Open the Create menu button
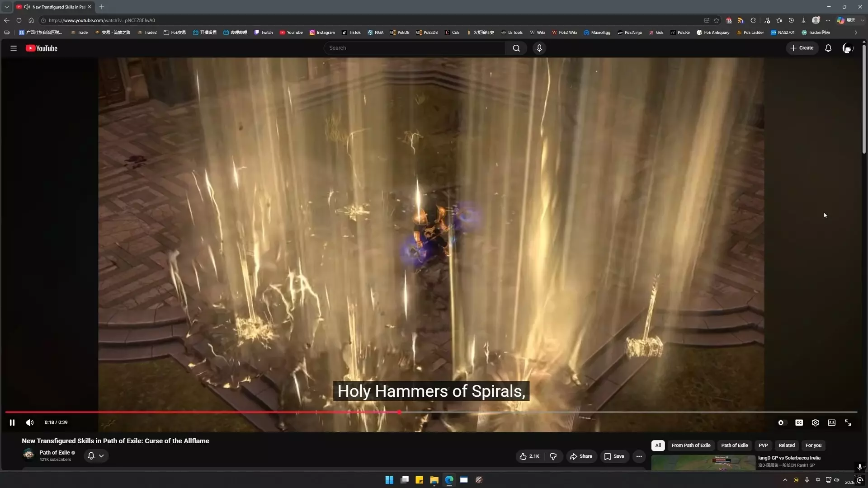This screenshot has width=868, height=488. point(802,48)
